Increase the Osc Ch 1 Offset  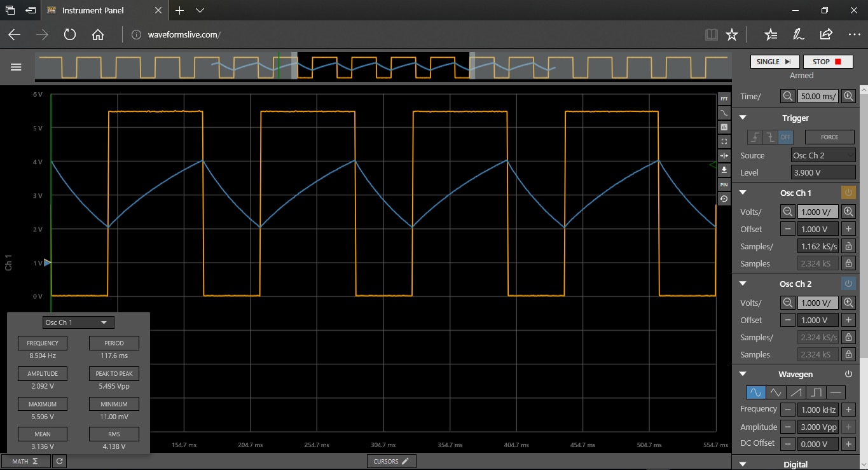[x=848, y=229]
